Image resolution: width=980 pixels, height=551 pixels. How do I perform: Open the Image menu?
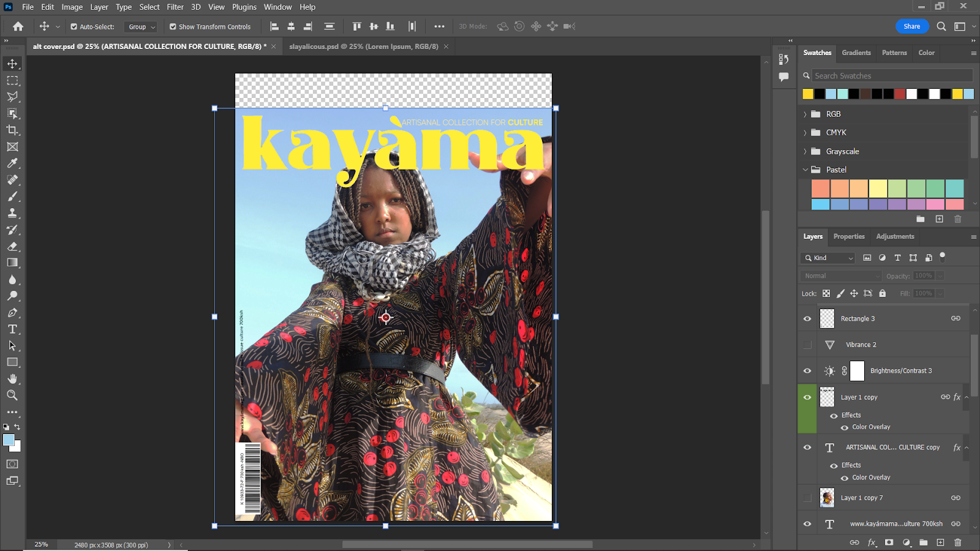click(72, 7)
